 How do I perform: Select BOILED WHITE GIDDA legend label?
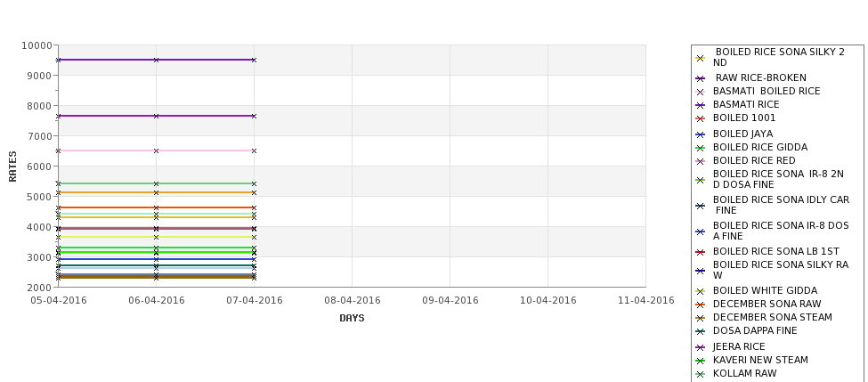(x=765, y=290)
